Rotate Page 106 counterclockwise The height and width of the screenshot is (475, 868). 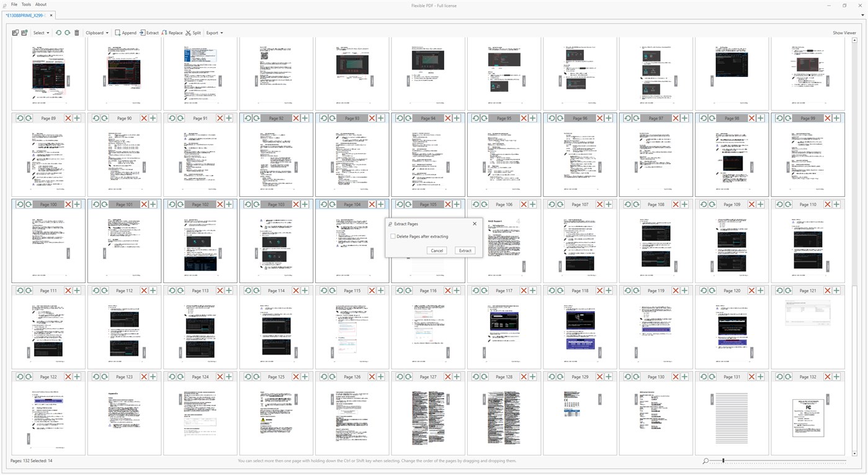pyautogui.click(x=475, y=204)
